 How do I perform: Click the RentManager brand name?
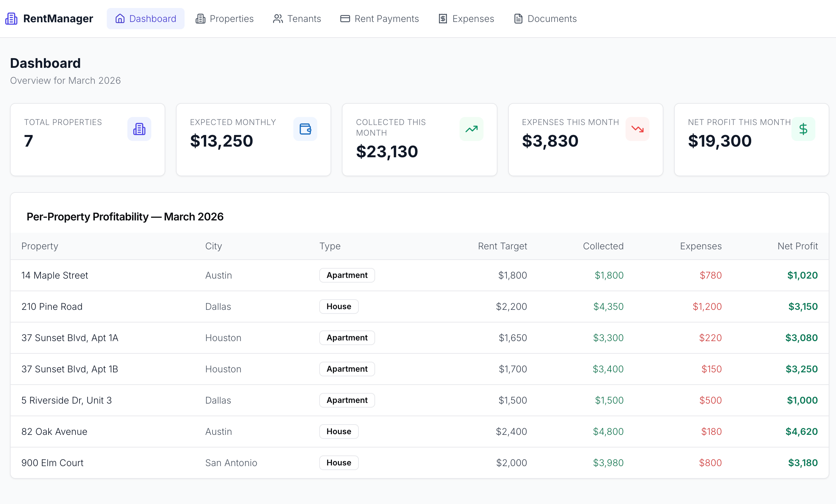point(58,19)
